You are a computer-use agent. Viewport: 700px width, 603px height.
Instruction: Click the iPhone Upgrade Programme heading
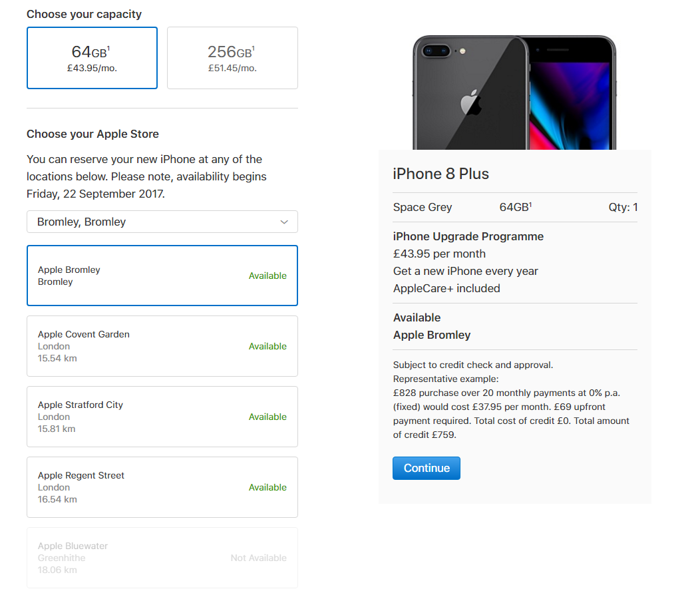pos(468,236)
